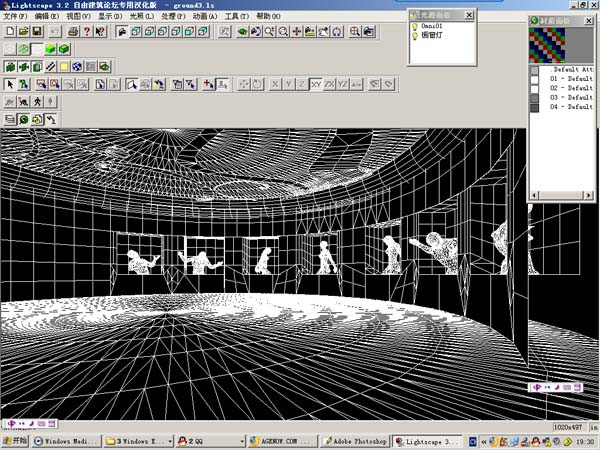The width and height of the screenshot is (600, 450).
Task: Open the 处理(P) menu
Action: (173, 16)
